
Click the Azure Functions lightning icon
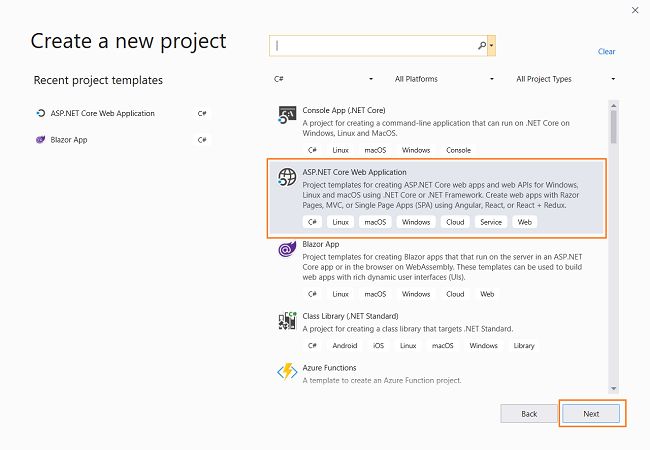[287, 372]
